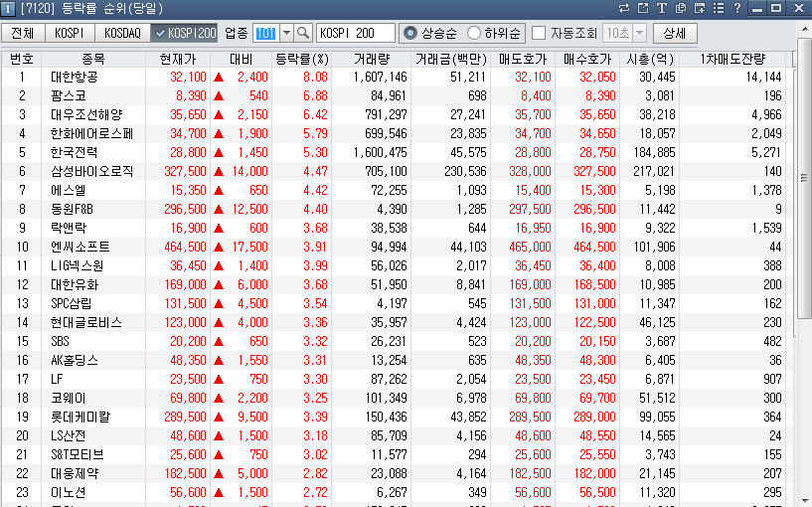Click up arrow icon on 삼성바이오로직 row

(x=219, y=171)
